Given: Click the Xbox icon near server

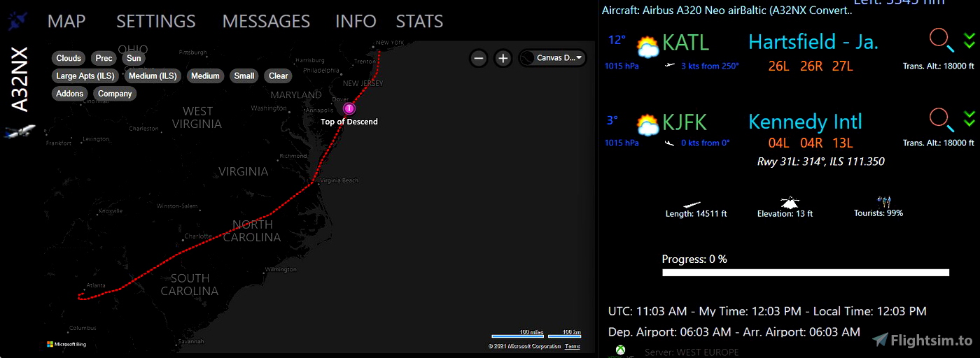Looking at the screenshot, I should pos(620,352).
